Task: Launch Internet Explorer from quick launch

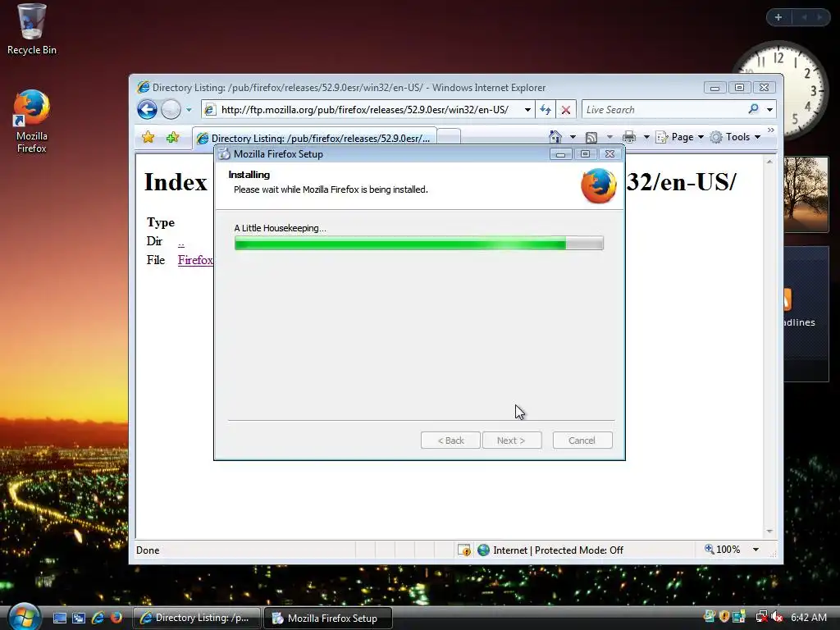Action: [x=98, y=618]
